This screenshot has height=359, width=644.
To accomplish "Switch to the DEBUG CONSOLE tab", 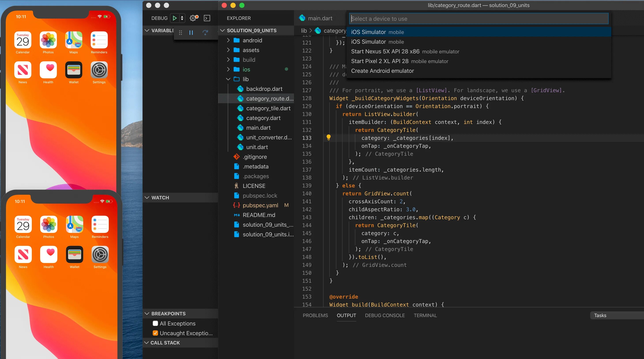I will 385,315.
